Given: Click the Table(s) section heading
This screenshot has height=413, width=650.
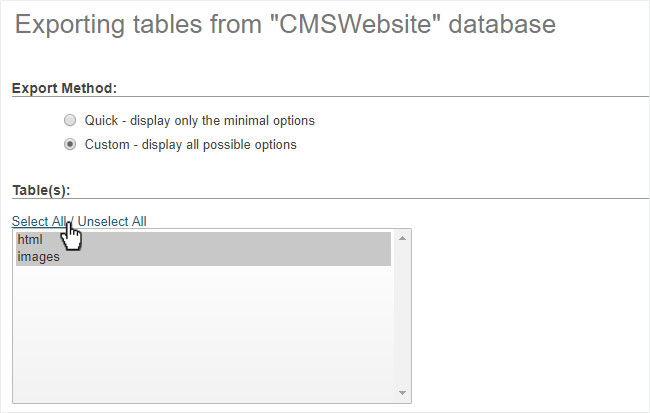Looking at the screenshot, I should [41, 190].
